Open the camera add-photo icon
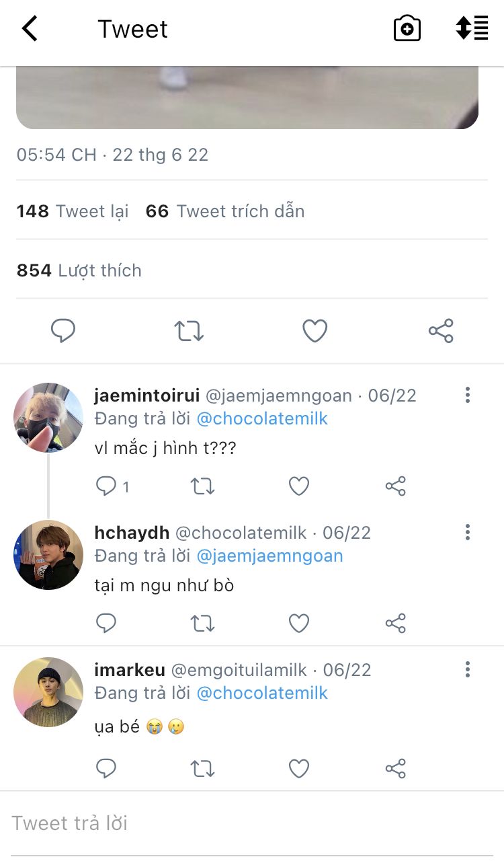504x861 pixels. pos(407,29)
